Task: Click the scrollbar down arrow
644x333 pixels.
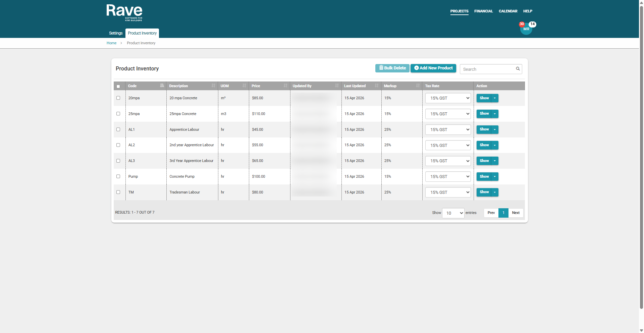Action: click(x=641, y=330)
